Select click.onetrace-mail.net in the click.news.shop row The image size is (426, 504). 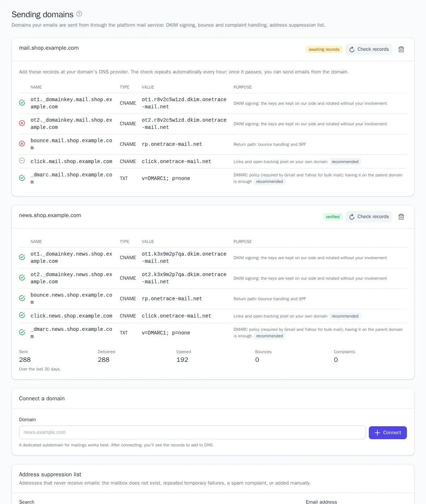click(176, 316)
